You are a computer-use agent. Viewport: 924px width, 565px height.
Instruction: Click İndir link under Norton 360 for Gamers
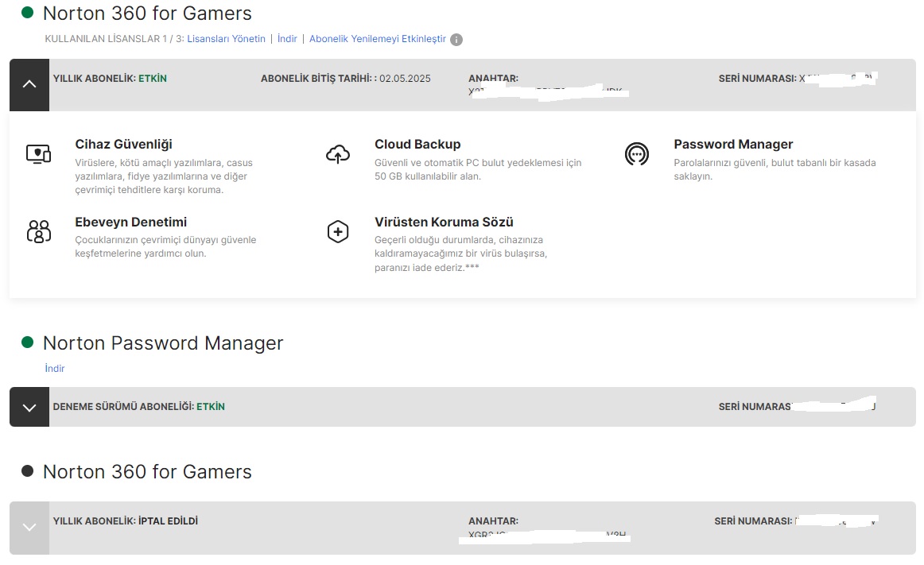click(x=288, y=39)
